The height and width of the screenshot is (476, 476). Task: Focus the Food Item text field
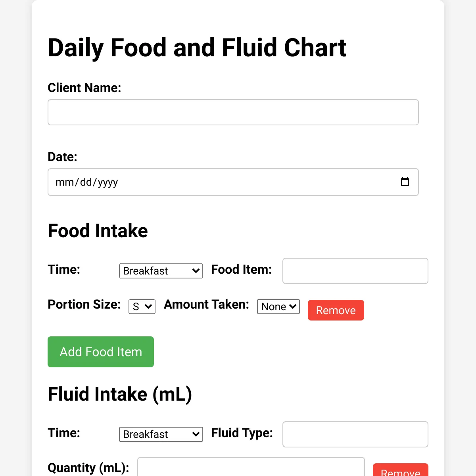[x=355, y=271]
